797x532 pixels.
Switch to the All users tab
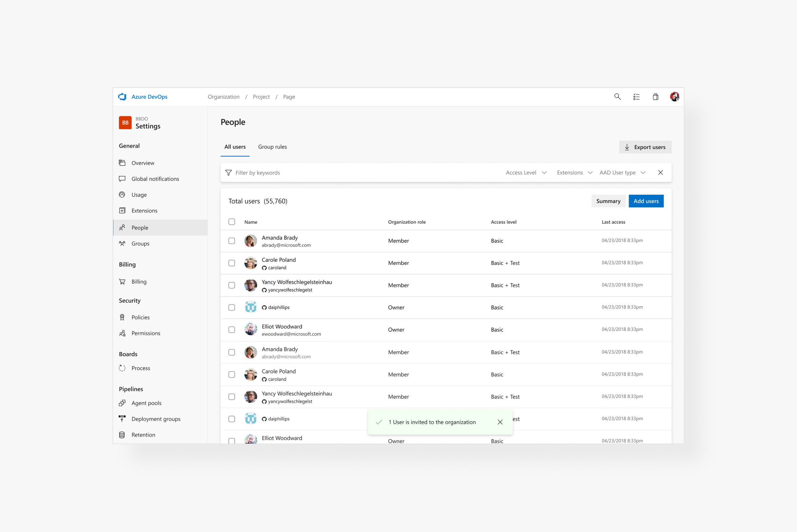point(235,147)
